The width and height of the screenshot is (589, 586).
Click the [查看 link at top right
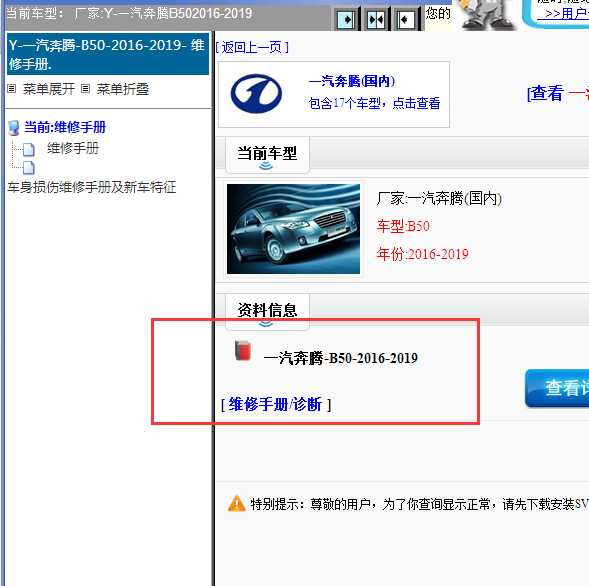(545, 93)
